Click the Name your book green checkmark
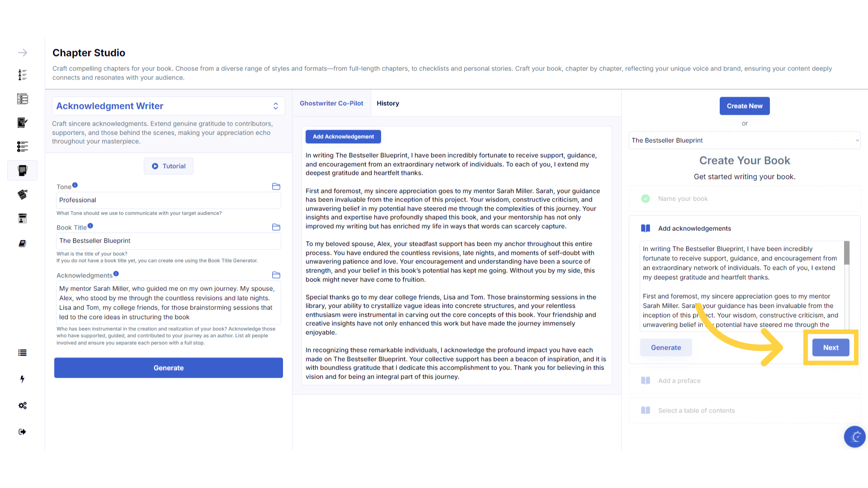This screenshot has width=868, height=488. (646, 199)
